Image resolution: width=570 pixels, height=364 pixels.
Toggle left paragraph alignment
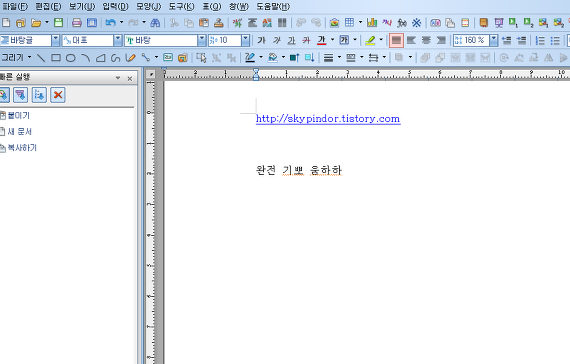click(x=411, y=40)
